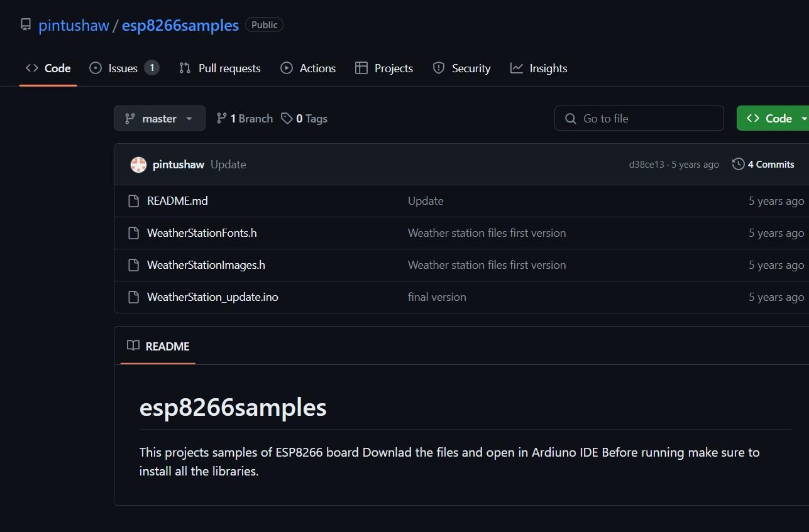Image resolution: width=809 pixels, height=532 pixels.
Task: Open WeatherStationFonts.h commit message link
Action: click(487, 233)
